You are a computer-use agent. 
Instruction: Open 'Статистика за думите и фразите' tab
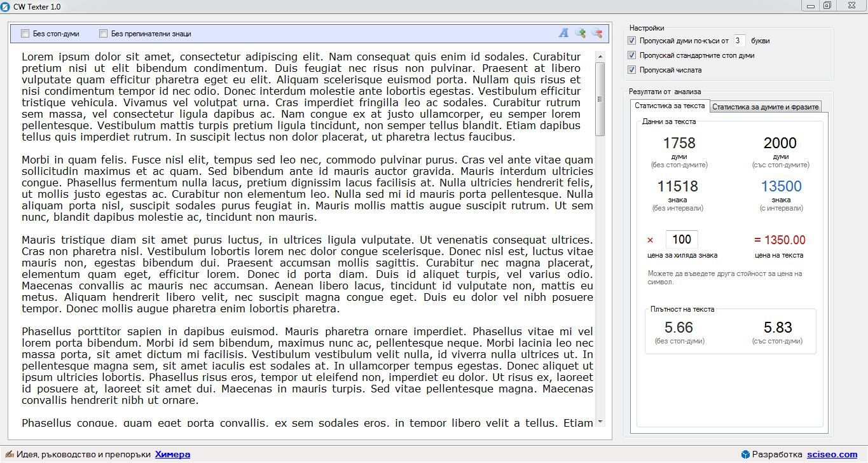pos(765,107)
